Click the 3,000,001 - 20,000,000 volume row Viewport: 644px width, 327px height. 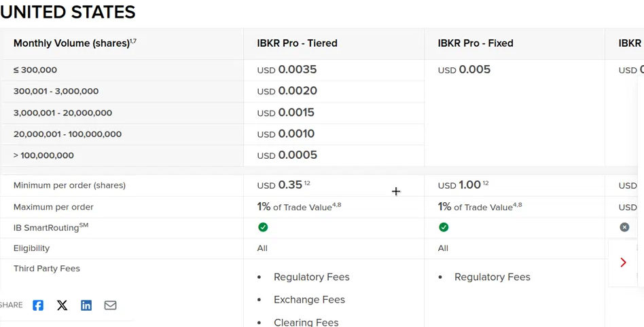(62, 113)
